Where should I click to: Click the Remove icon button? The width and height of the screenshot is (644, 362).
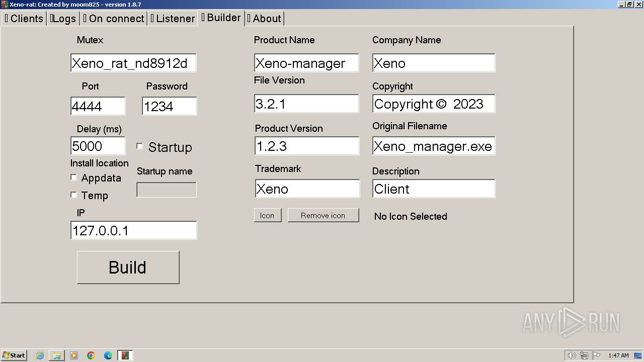coord(323,215)
